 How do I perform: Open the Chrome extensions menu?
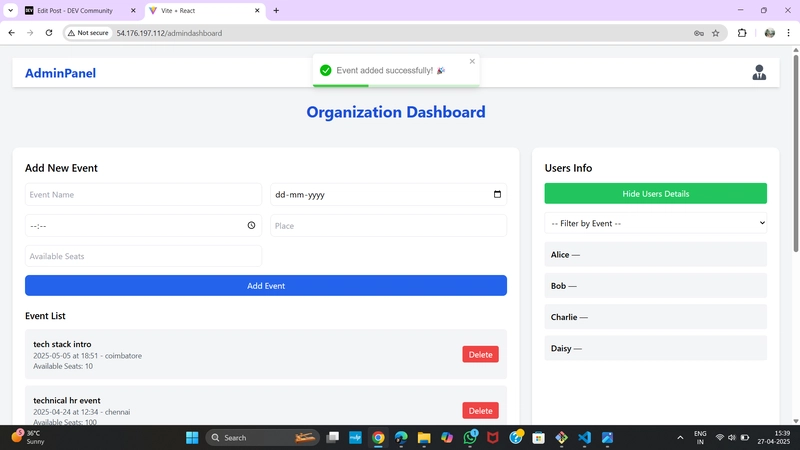[742, 33]
